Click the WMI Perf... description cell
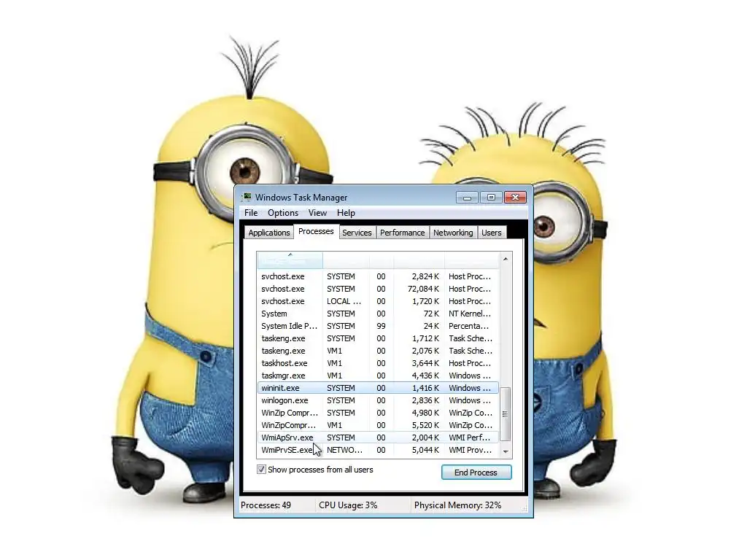Viewport: 747px width, 560px height. (469, 437)
